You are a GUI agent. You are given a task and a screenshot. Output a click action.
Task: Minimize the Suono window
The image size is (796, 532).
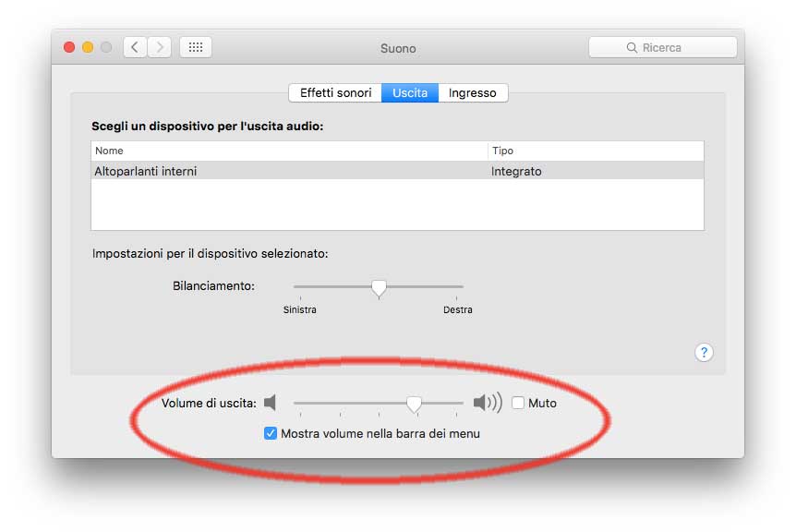pyautogui.click(x=88, y=47)
